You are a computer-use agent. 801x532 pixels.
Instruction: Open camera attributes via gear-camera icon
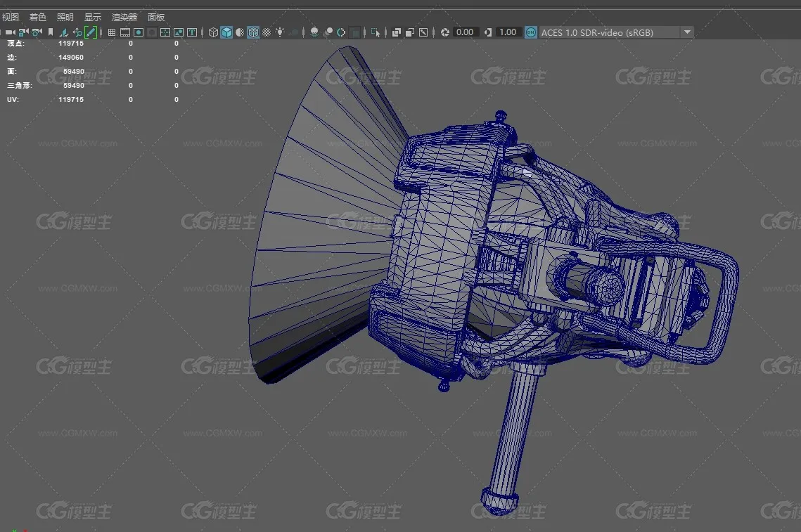pos(37,32)
